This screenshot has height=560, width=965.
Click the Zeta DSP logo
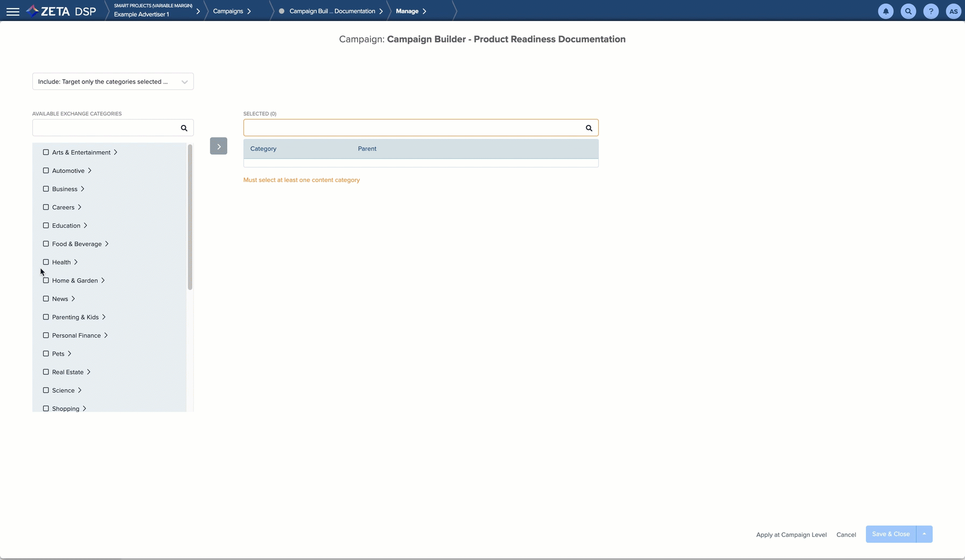pos(61,11)
